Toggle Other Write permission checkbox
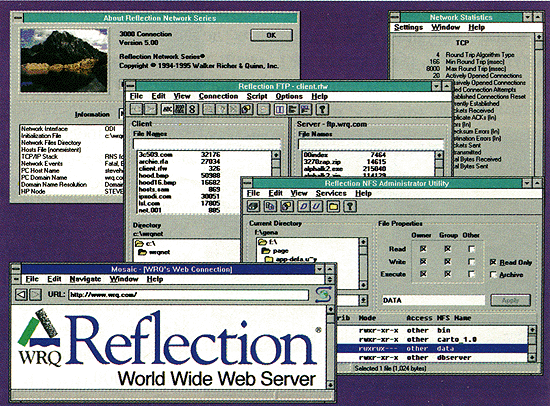Viewport: 550px width, 406px height. [471, 262]
